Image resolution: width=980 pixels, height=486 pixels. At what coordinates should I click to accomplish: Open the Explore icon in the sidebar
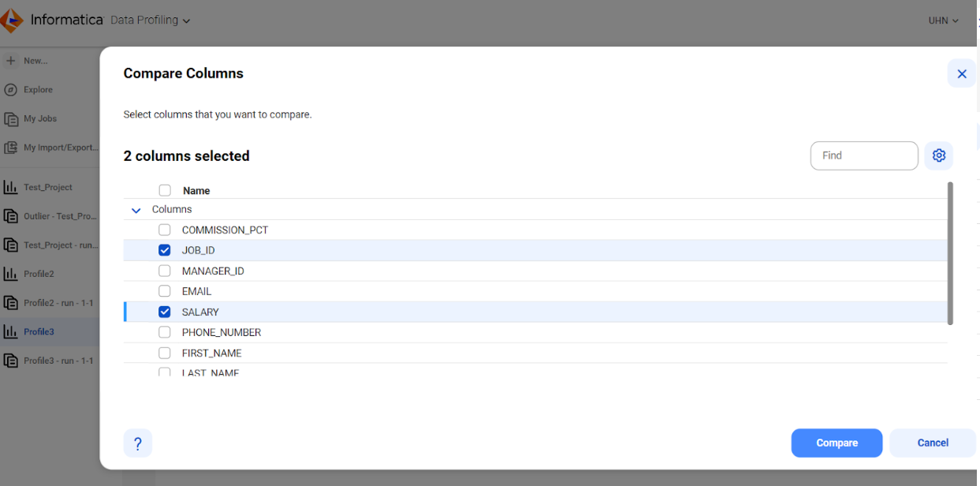[10, 89]
